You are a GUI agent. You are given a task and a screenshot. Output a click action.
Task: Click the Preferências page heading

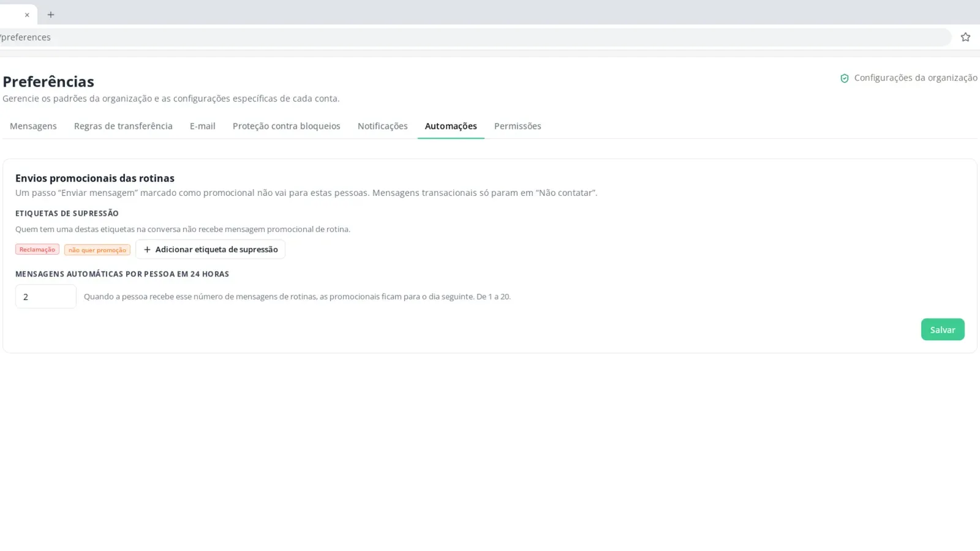point(48,81)
